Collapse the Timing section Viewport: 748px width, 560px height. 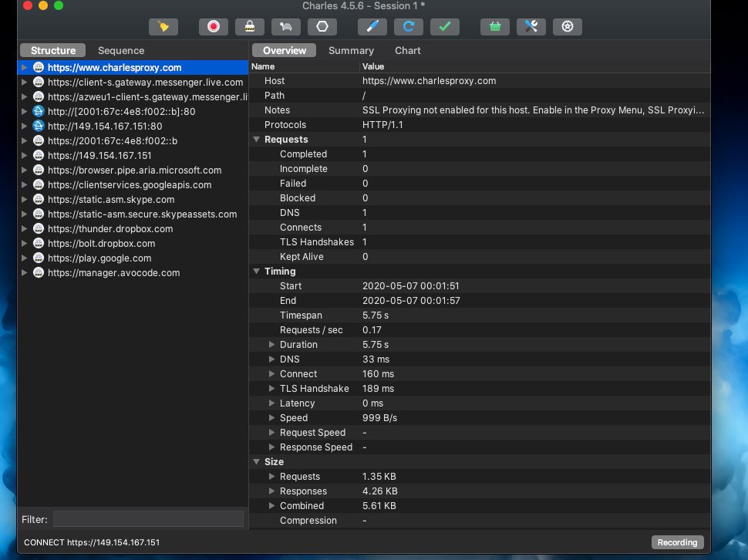click(256, 272)
